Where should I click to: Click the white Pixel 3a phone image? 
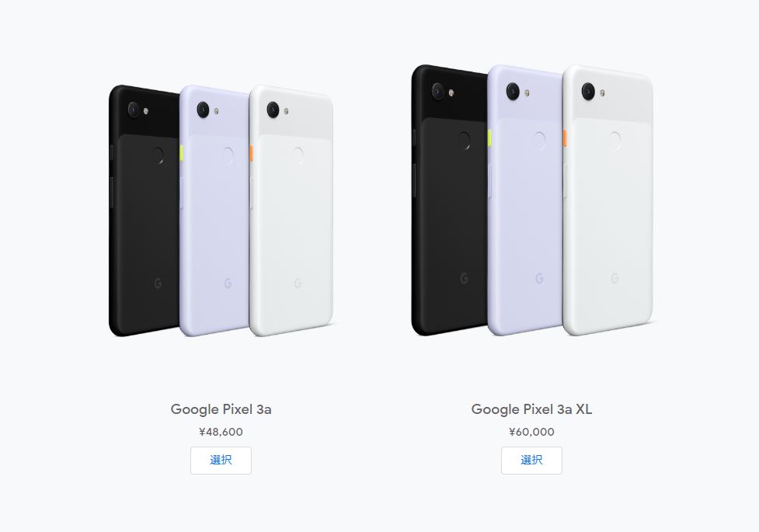click(x=291, y=210)
